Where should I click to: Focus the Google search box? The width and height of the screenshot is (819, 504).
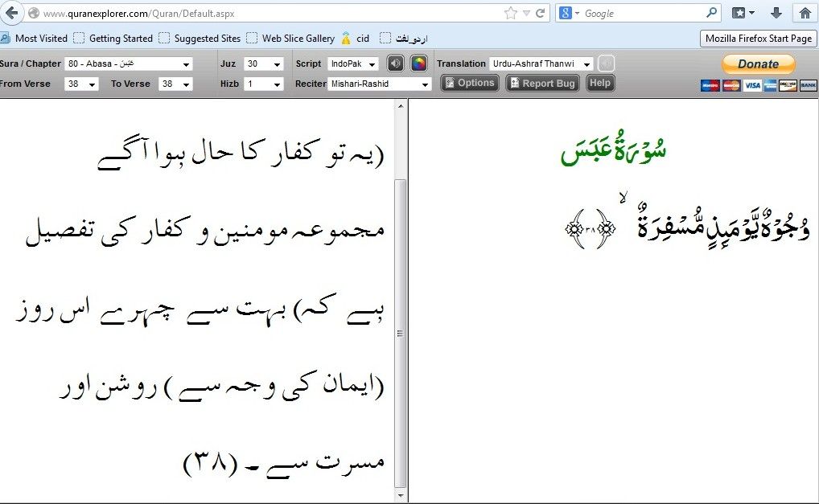pos(643,13)
